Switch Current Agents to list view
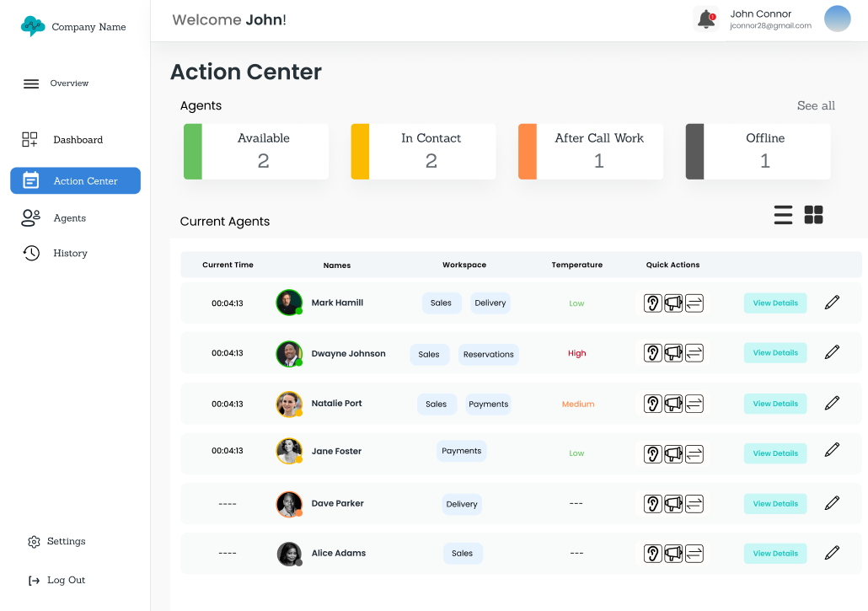 [783, 215]
